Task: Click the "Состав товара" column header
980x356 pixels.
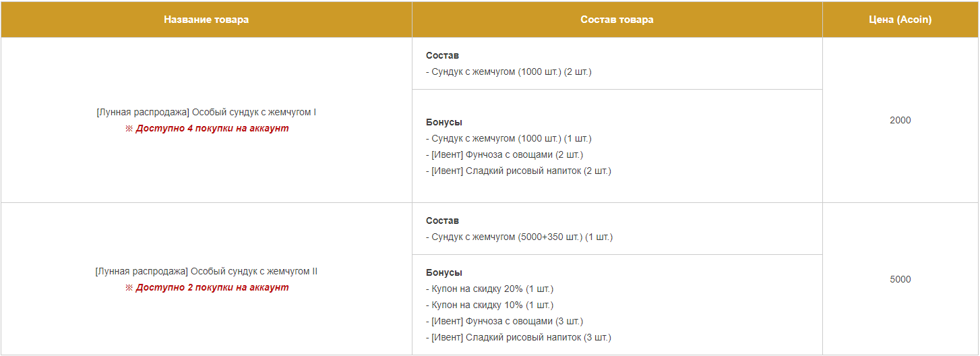Action: tap(617, 20)
